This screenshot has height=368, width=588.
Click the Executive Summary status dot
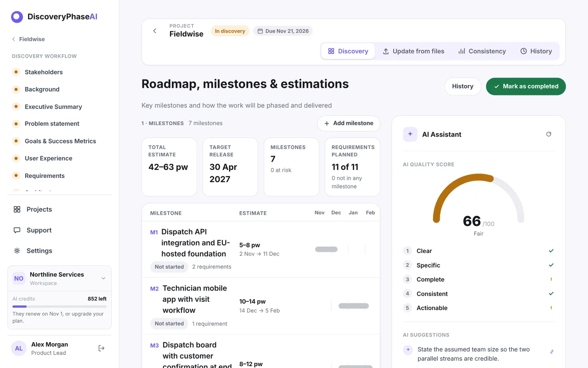tap(16, 107)
